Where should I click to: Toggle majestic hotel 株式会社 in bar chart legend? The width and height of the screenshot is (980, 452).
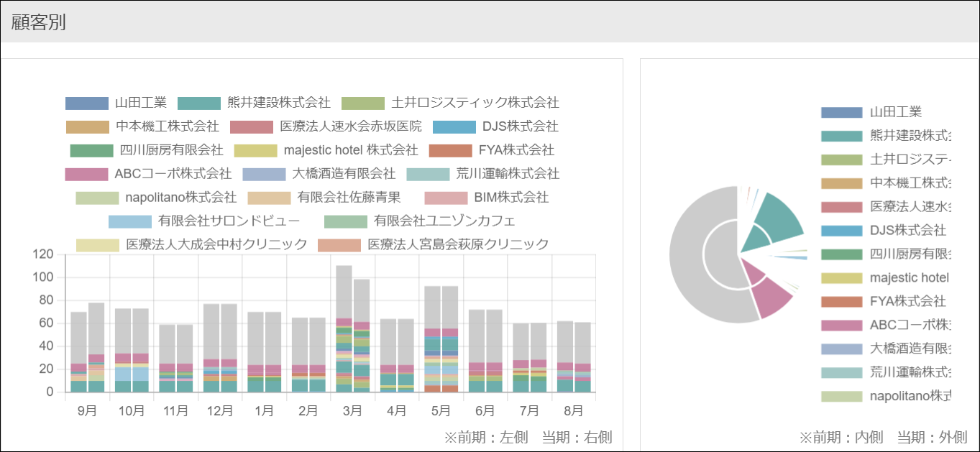tap(326, 150)
